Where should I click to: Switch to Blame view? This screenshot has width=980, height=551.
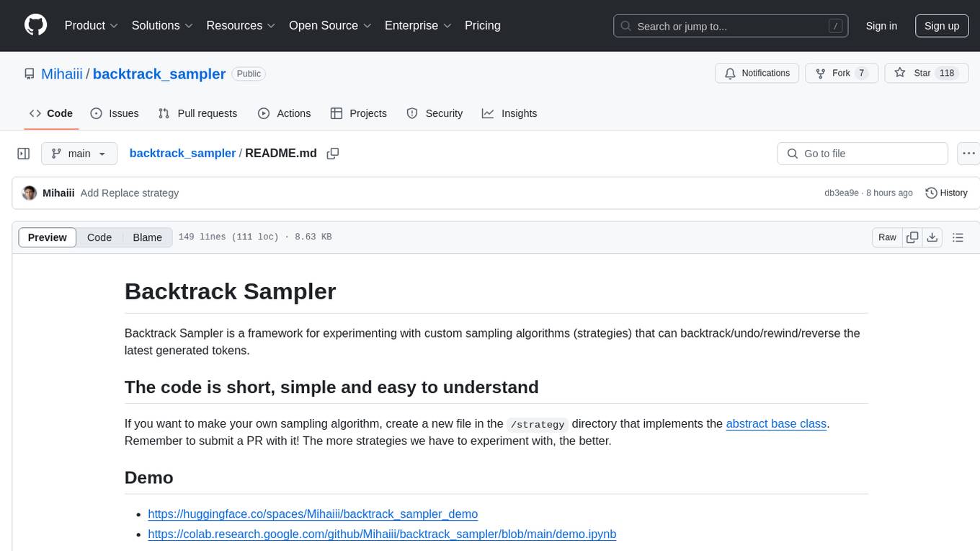148,237
